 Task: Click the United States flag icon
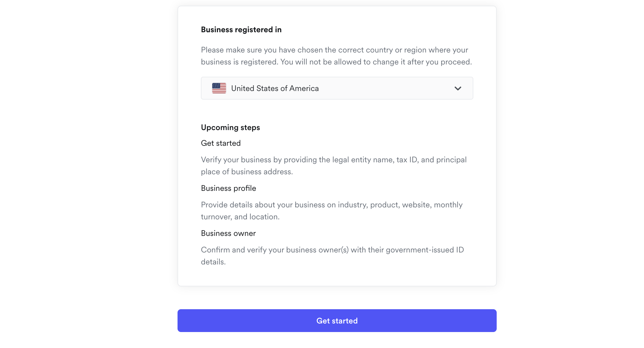(219, 88)
